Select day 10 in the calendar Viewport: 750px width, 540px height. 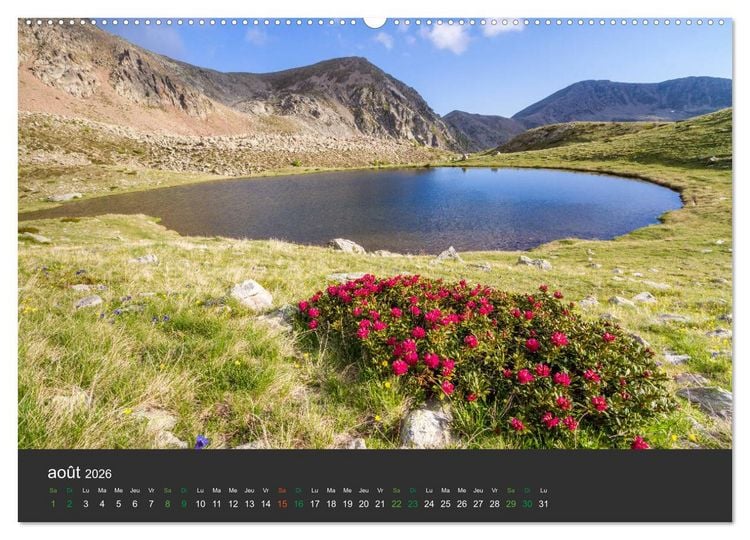[200, 504]
